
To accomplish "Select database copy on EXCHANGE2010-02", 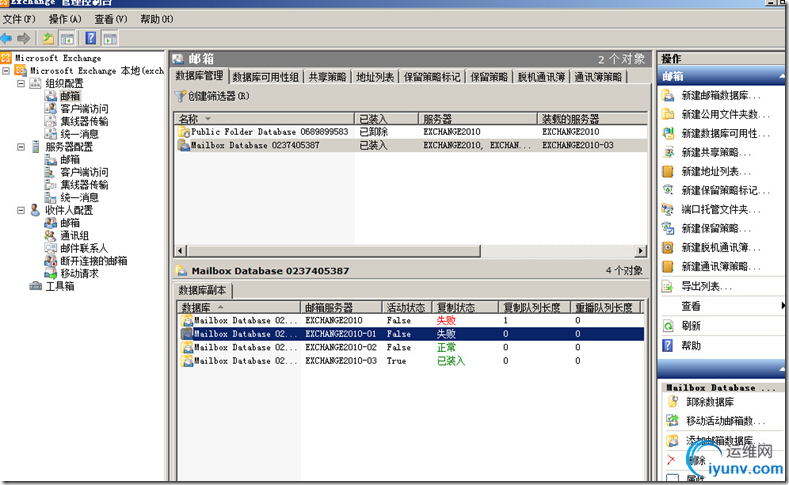I will pyautogui.click(x=412, y=348).
